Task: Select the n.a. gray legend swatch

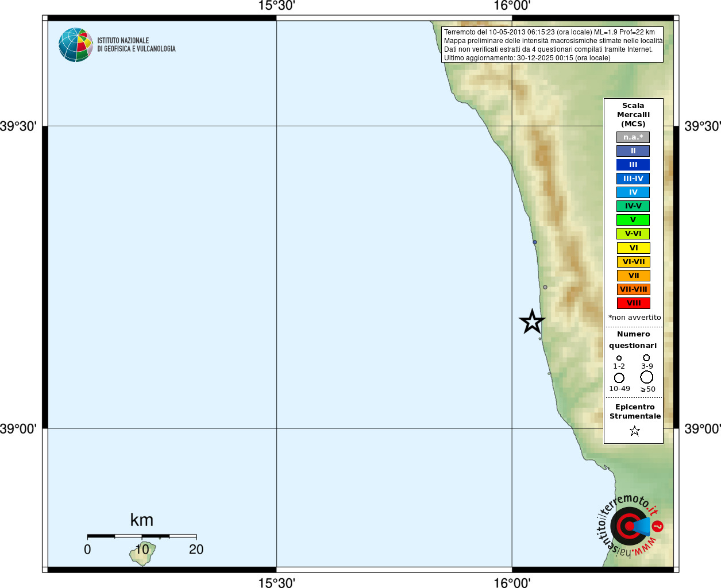Action: (633, 137)
